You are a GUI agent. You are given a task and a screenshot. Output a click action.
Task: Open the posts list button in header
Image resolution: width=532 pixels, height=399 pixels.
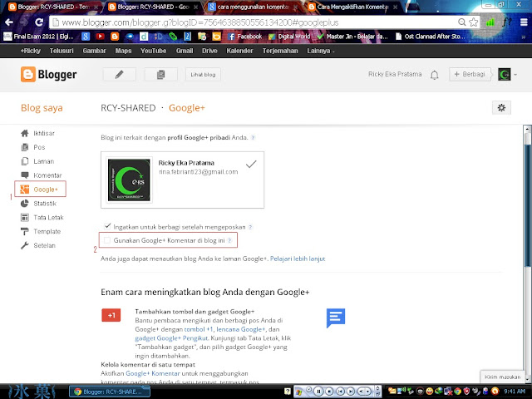click(x=160, y=74)
